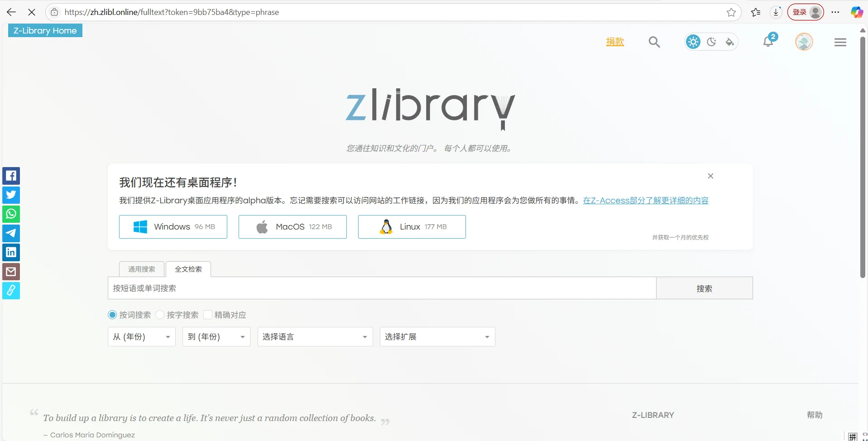Viewport: 868px width, 441px height.
Task: Click the address bar URL
Action: [x=172, y=12]
